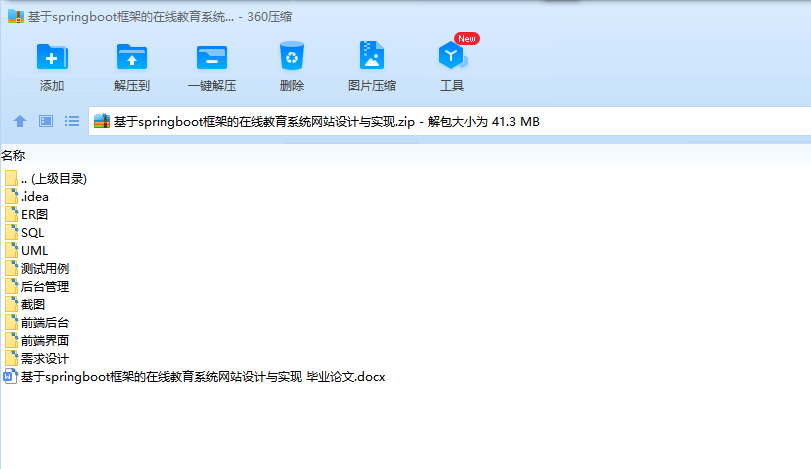Click the 删除 (Delete) trash icon
811x469 pixels.
click(292, 56)
